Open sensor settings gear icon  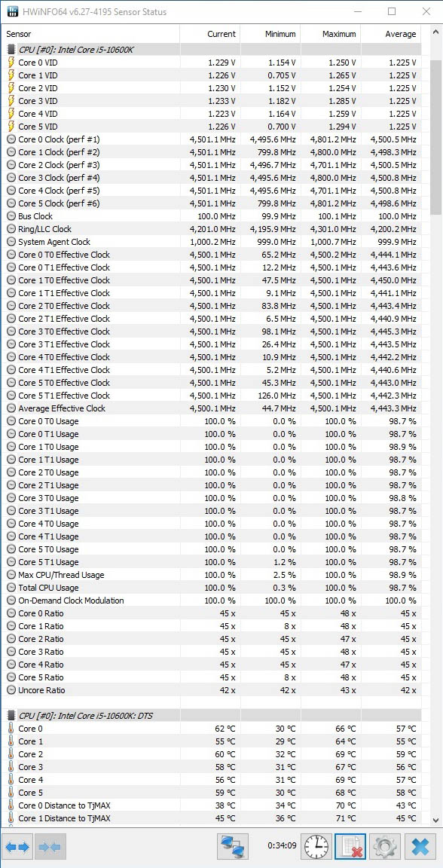(x=383, y=847)
